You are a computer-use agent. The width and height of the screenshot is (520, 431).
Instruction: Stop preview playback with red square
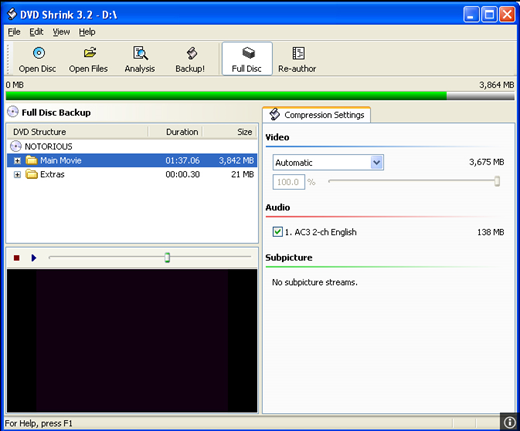pyautogui.click(x=16, y=258)
